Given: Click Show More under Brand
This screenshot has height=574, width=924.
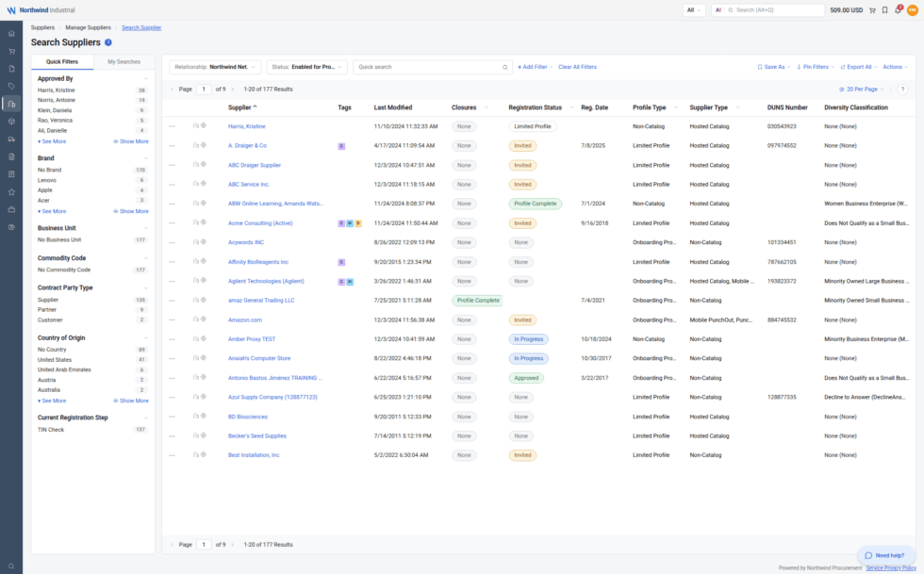Looking at the screenshot, I should 131,211.
